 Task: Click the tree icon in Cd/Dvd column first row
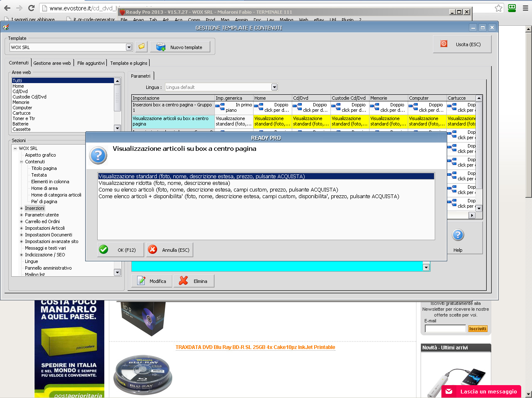(297, 107)
